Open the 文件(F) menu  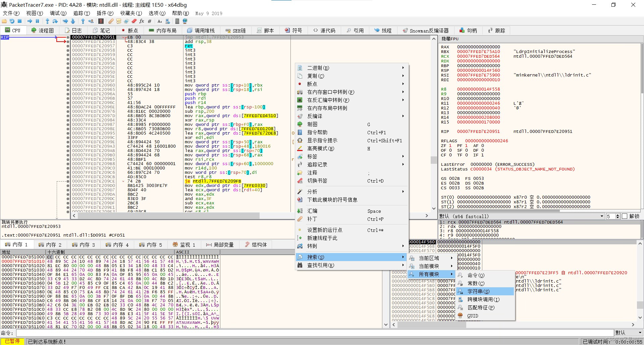(x=11, y=13)
